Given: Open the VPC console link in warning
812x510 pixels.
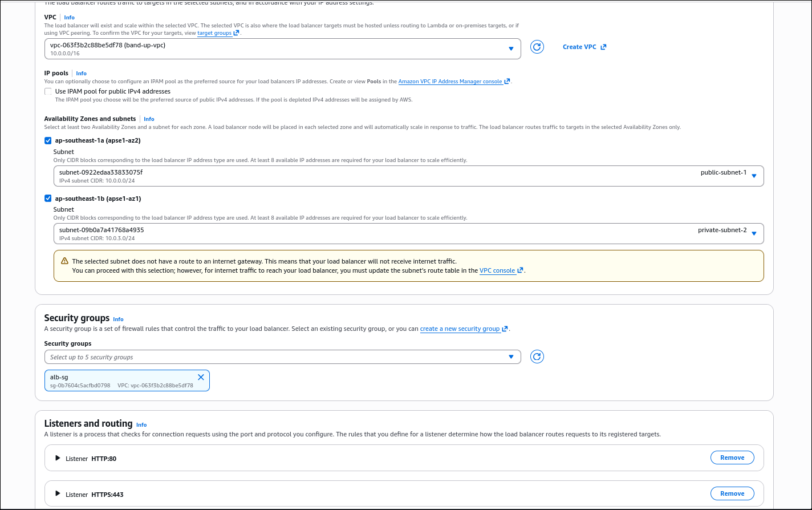Looking at the screenshot, I should (497, 270).
